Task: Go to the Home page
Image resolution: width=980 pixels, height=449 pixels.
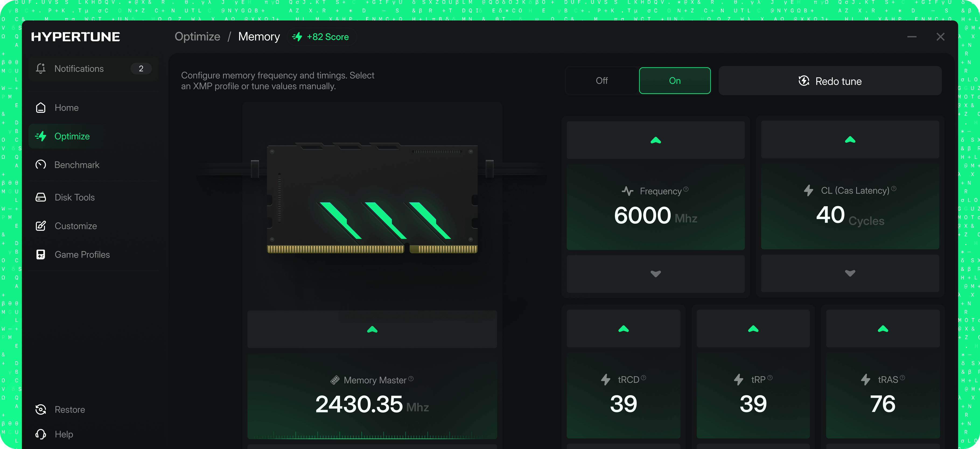Action: click(x=93, y=108)
